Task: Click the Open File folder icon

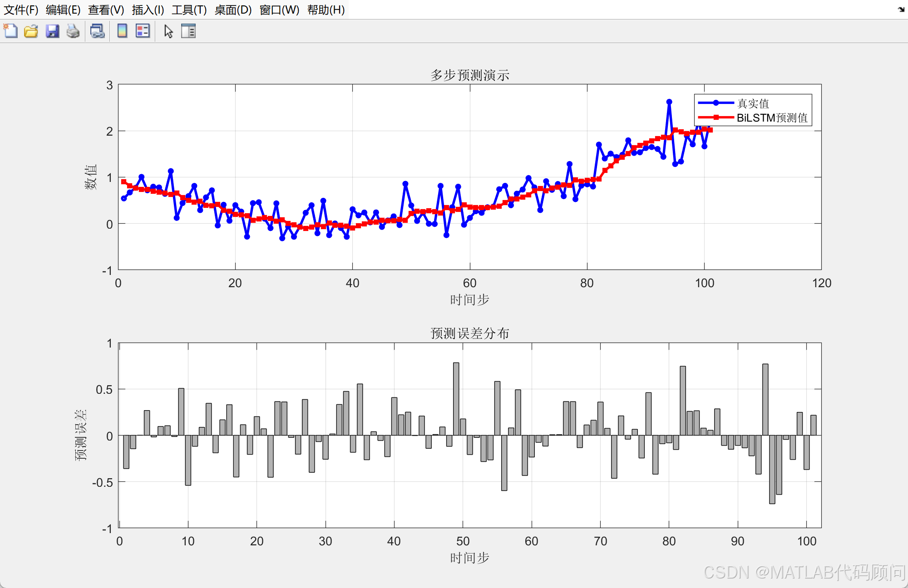Action: (x=31, y=31)
